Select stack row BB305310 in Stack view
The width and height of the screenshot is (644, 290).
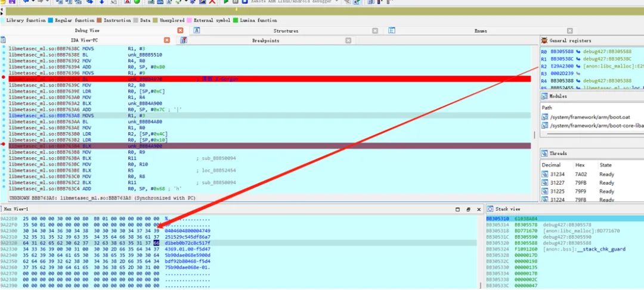(565, 219)
